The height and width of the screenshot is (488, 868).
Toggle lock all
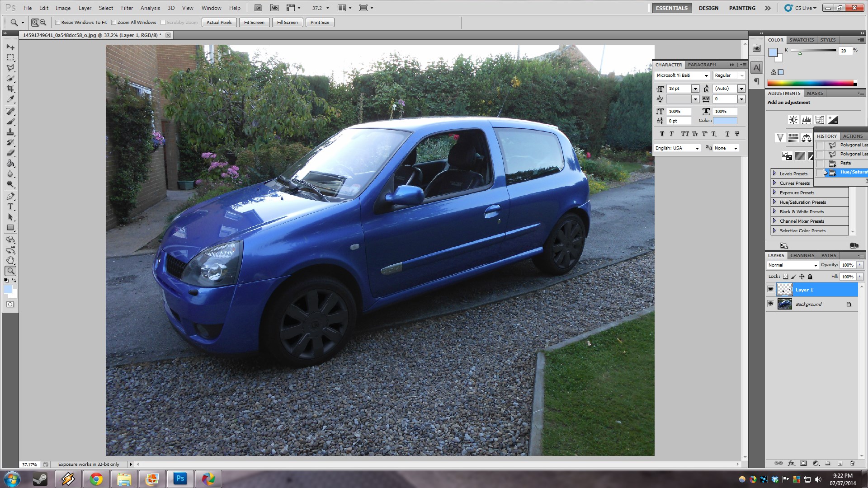point(810,277)
